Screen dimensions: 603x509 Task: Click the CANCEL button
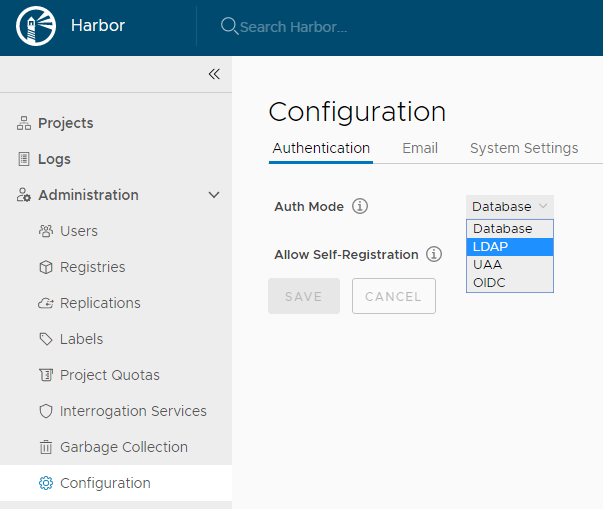pyautogui.click(x=394, y=296)
